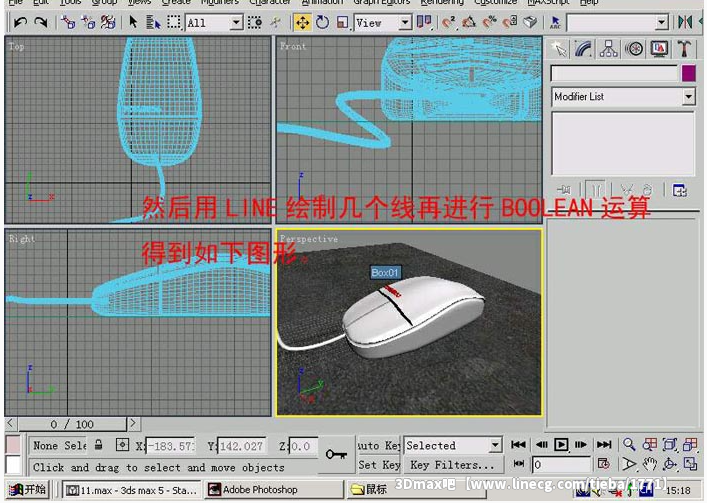
Task: Select the Zoom magnifier viewport tool
Action: [x=629, y=445]
